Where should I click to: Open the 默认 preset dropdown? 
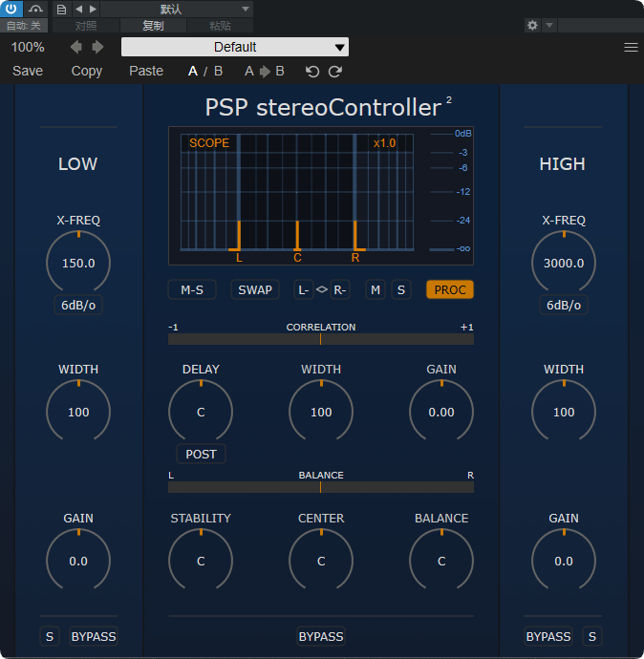click(x=177, y=9)
